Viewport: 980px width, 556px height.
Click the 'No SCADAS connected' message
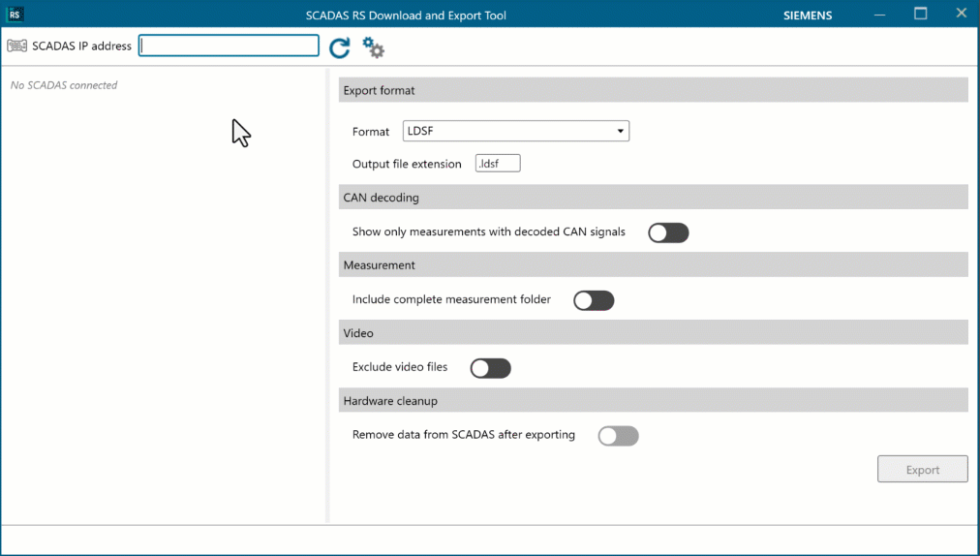tap(64, 85)
